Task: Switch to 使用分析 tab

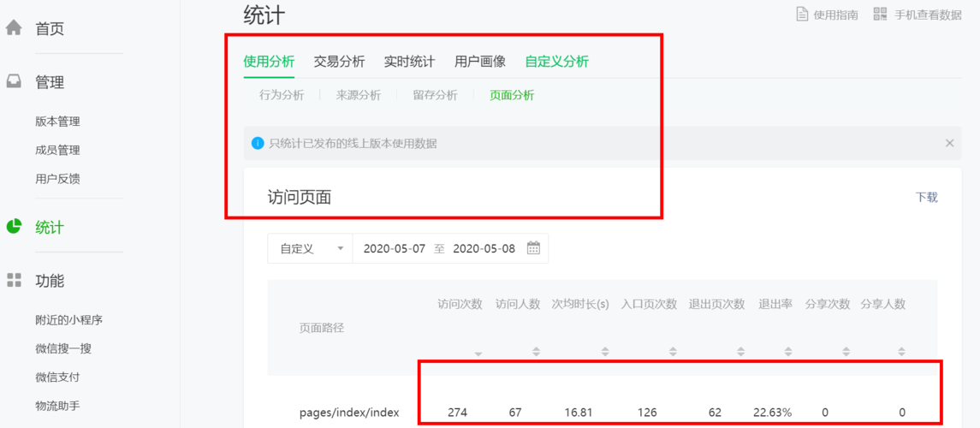Action: (x=269, y=62)
